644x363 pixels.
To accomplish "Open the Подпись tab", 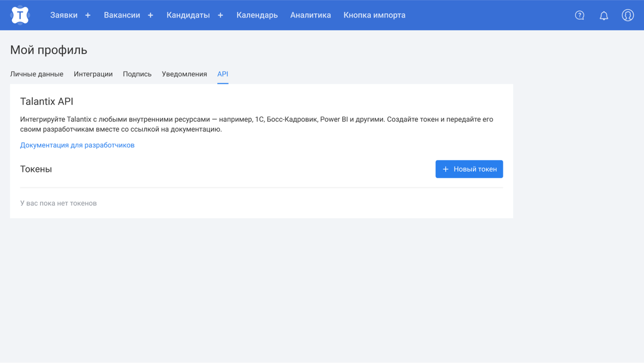I will tap(137, 74).
